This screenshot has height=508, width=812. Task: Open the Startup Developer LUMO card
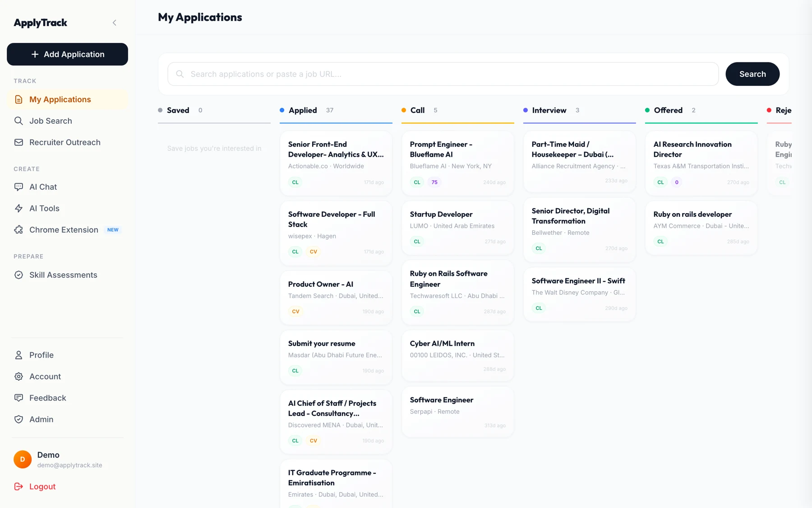[x=458, y=228]
